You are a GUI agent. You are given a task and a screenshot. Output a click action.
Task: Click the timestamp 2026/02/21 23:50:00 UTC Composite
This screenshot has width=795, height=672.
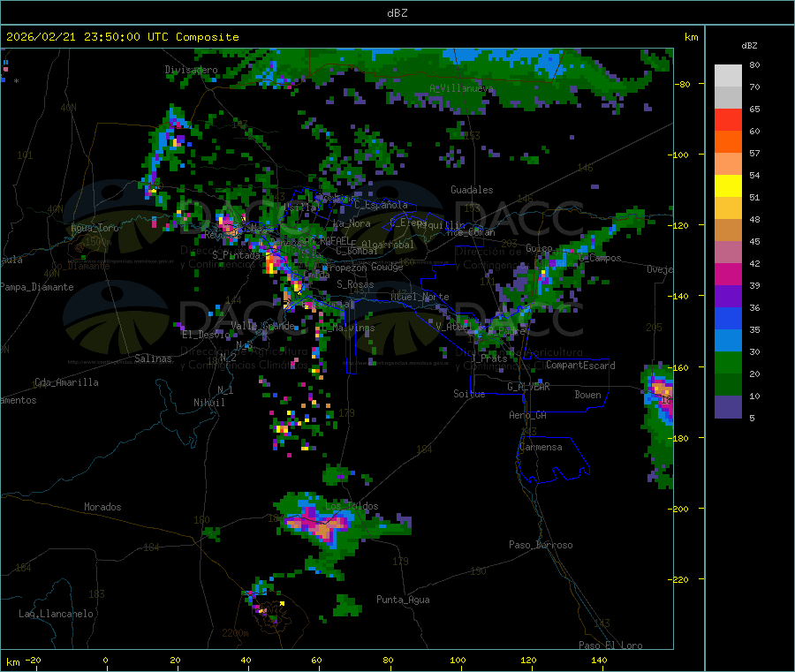click(x=122, y=37)
